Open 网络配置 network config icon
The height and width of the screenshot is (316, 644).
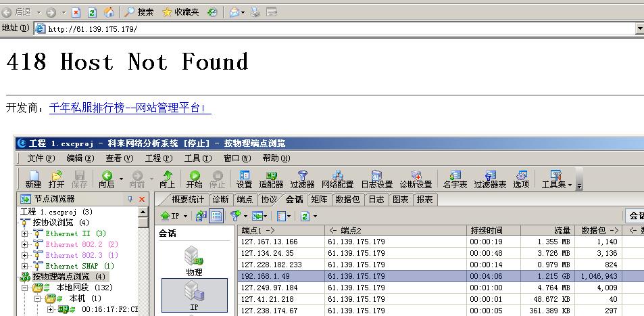point(338,180)
